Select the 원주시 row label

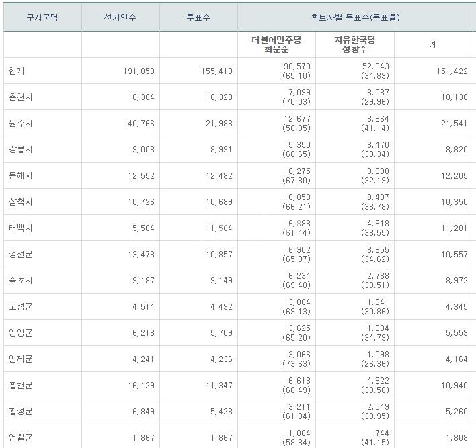coord(20,123)
